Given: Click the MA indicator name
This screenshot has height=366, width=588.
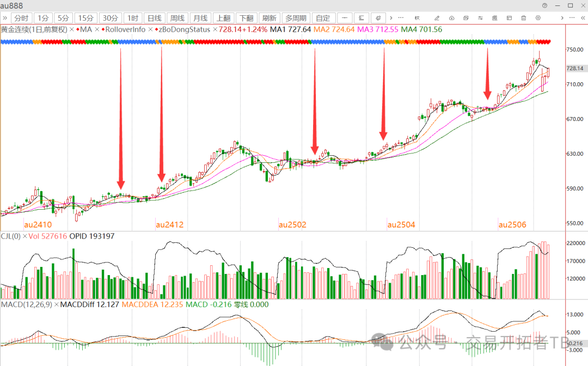Looking at the screenshot, I should (x=86, y=29).
